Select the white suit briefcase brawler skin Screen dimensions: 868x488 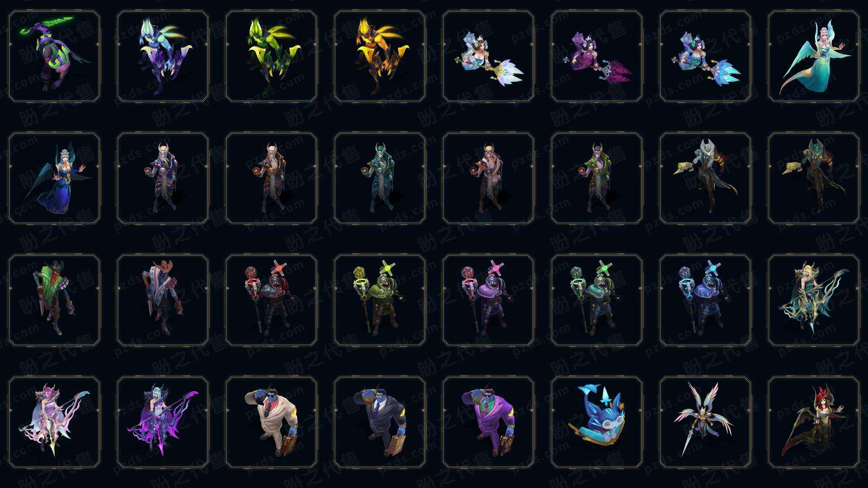coord(271,422)
